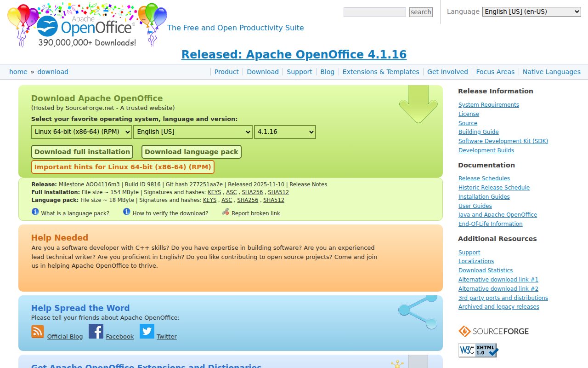Click into the search input field
588x368 pixels.
tap(375, 12)
